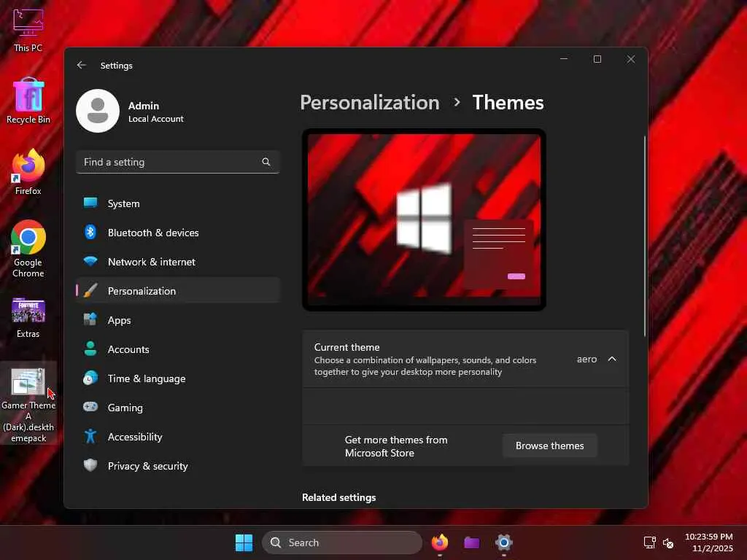Open Network & internet settings
Image resolution: width=747 pixels, height=560 pixels.
[x=178, y=262]
